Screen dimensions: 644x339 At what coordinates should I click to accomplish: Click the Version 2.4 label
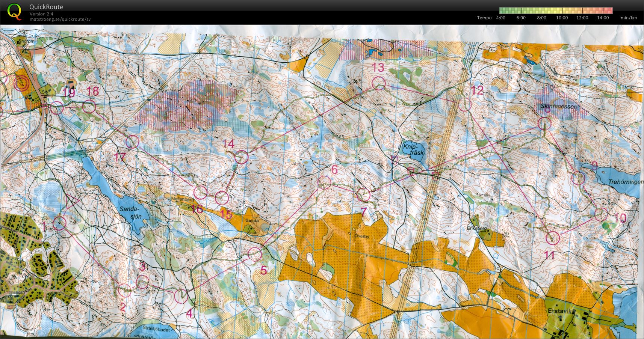click(x=41, y=14)
